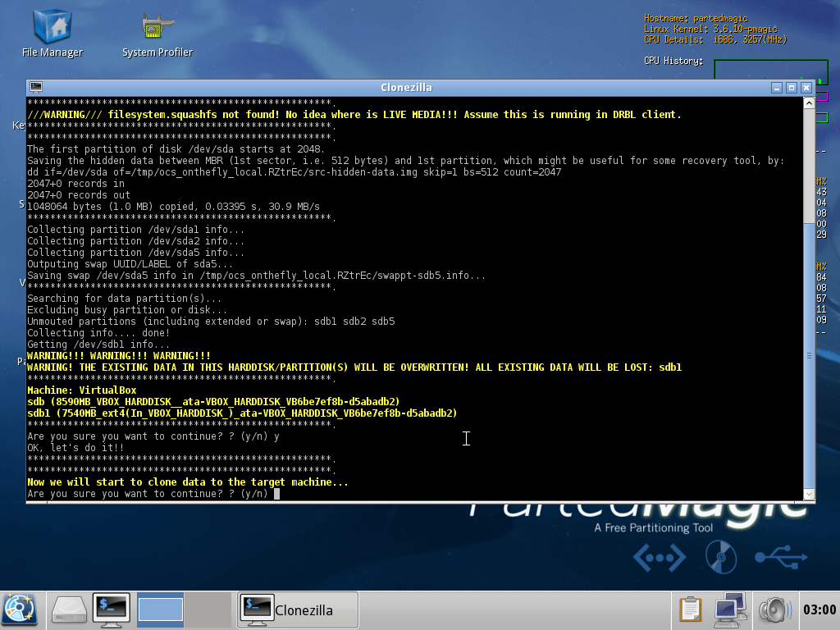Close the Clonezilla terminal window
Screen dimensions: 840x630
pos(806,87)
